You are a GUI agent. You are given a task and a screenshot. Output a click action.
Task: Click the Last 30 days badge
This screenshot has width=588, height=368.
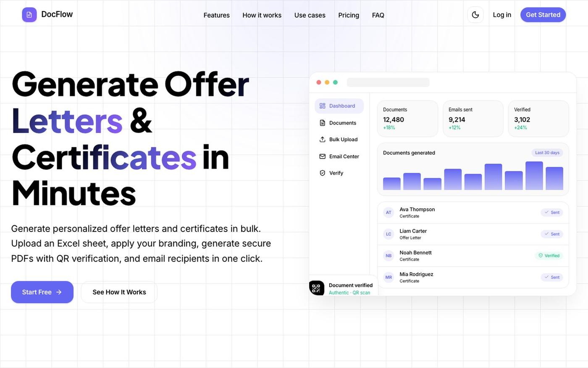click(x=547, y=153)
